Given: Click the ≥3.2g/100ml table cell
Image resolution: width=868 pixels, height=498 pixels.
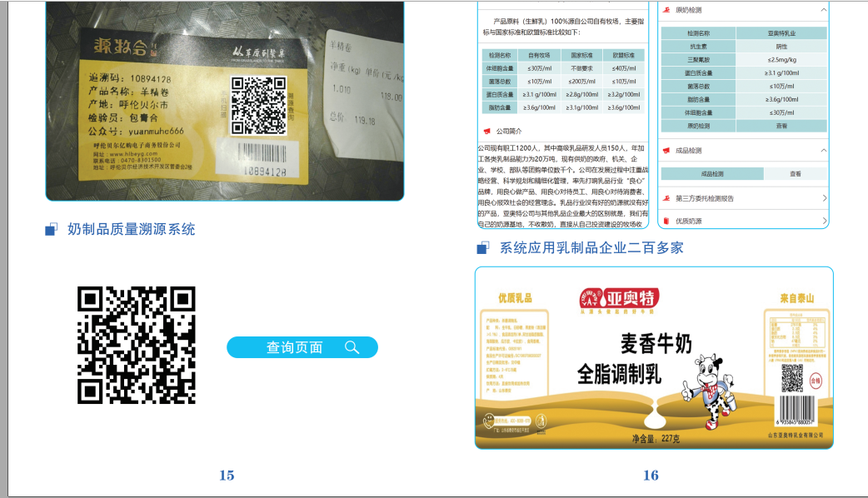Looking at the screenshot, I should [x=624, y=95].
